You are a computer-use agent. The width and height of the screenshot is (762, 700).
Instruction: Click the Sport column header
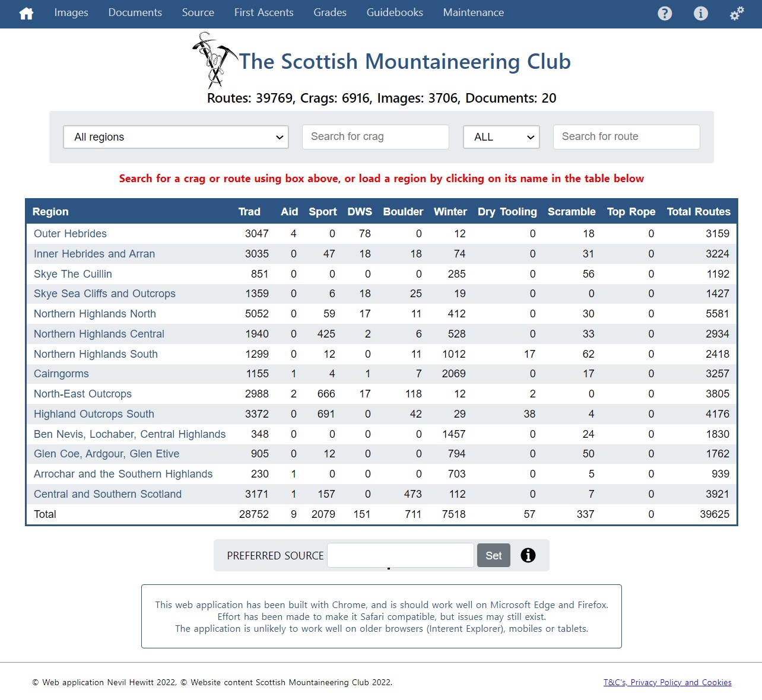323,212
